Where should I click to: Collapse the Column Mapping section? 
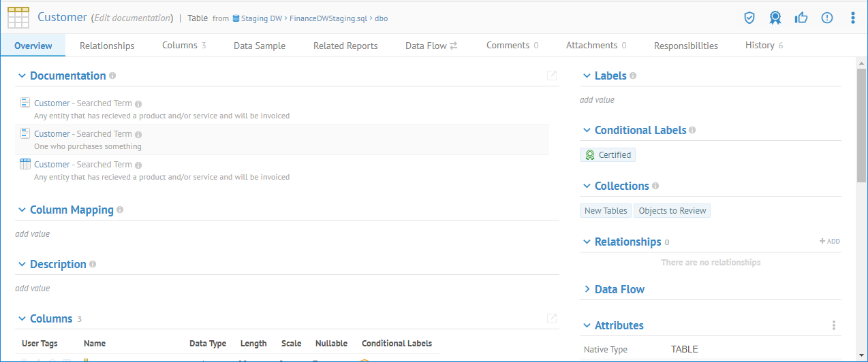pyautogui.click(x=22, y=210)
